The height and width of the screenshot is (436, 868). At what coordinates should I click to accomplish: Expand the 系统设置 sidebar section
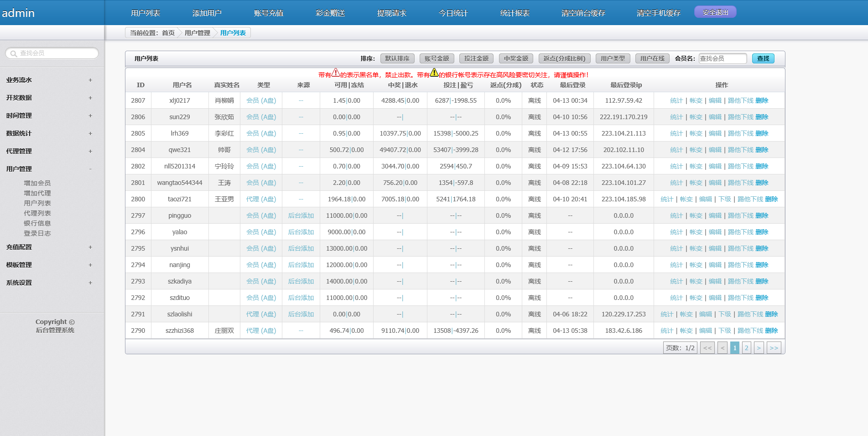pos(90,283)
